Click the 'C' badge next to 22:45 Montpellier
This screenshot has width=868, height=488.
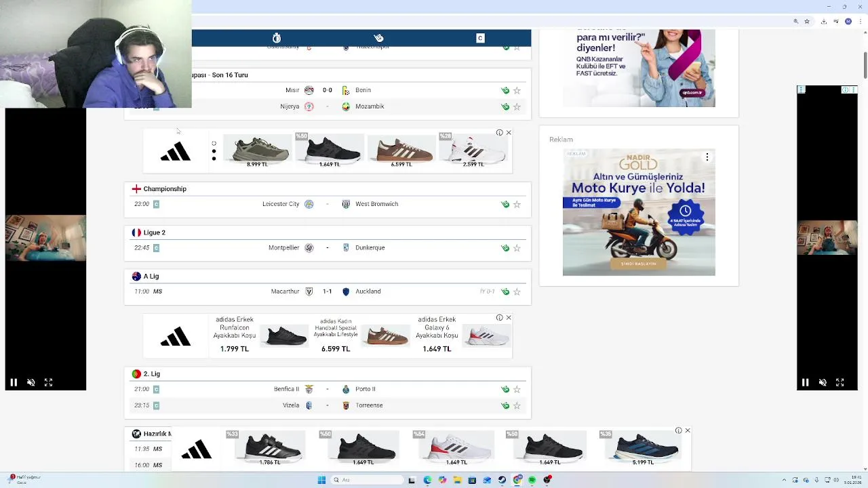(156, 248)
